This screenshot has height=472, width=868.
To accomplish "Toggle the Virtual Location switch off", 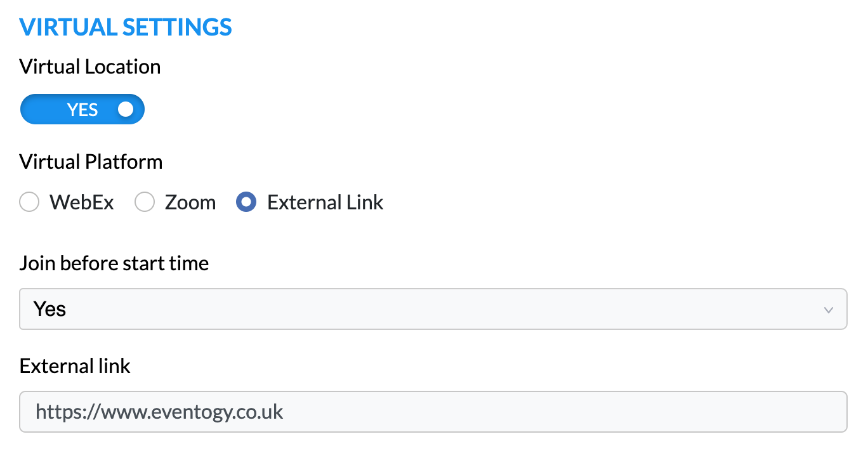I will click(x=82, y=108).
